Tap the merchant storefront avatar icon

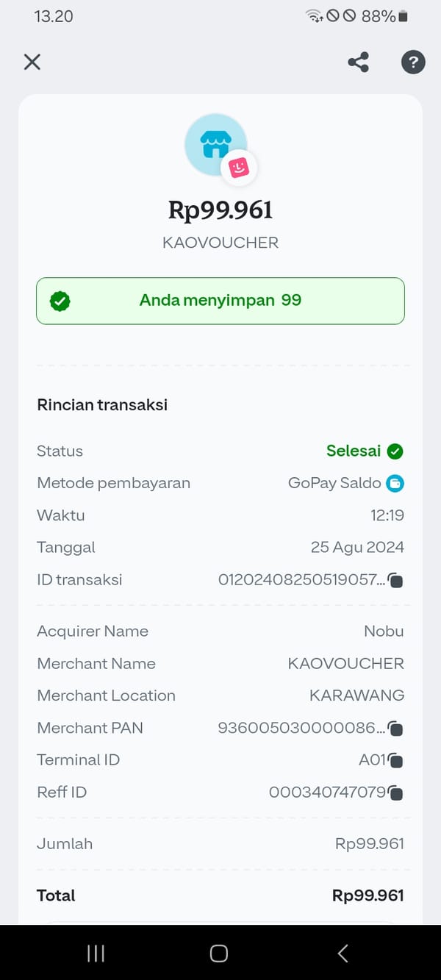(216, 143)
